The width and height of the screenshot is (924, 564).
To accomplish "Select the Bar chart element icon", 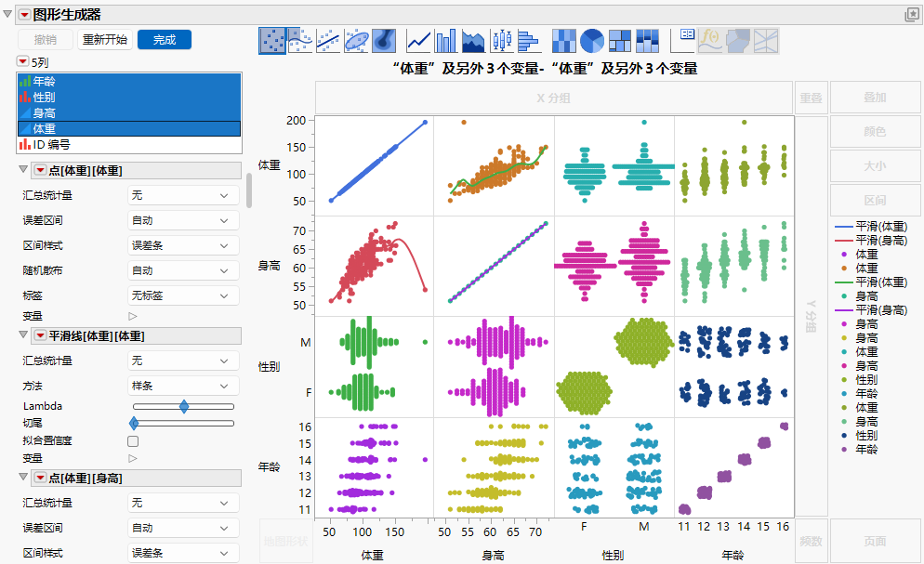I will point(446,41).
